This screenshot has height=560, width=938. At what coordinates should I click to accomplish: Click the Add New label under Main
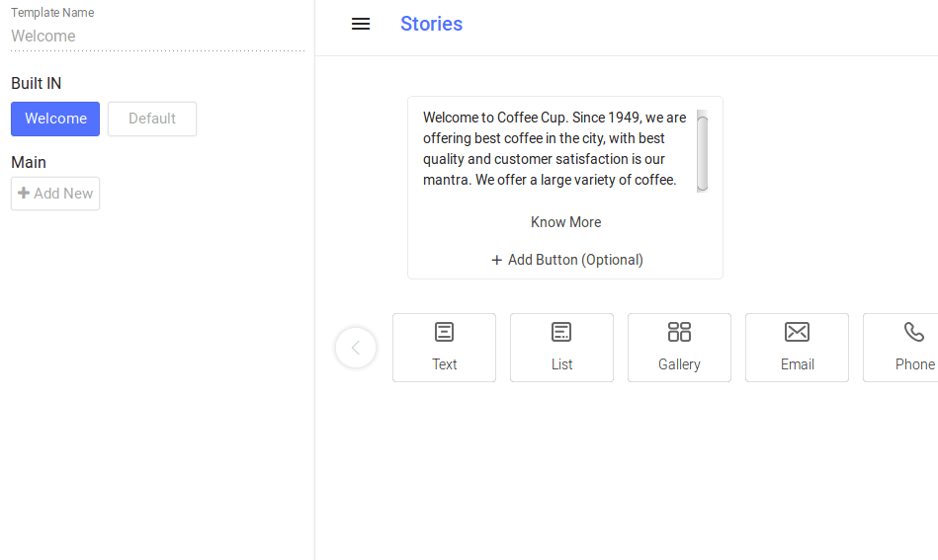point(63,194)
